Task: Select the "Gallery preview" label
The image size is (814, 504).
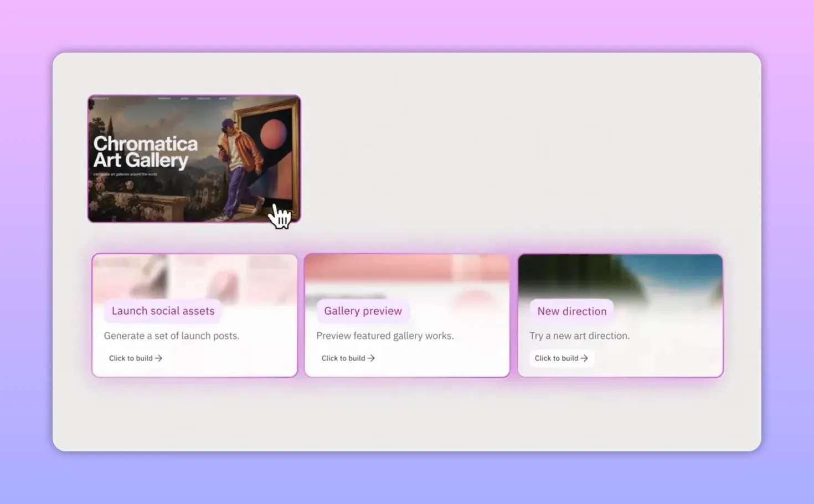Action: tap(363, 311)
